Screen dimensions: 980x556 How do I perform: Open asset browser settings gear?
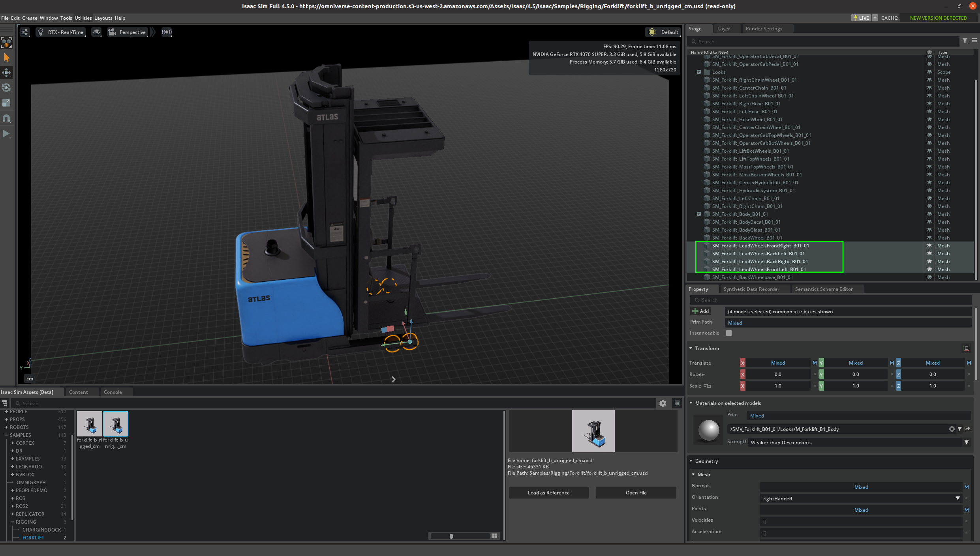tap(663, 403)
